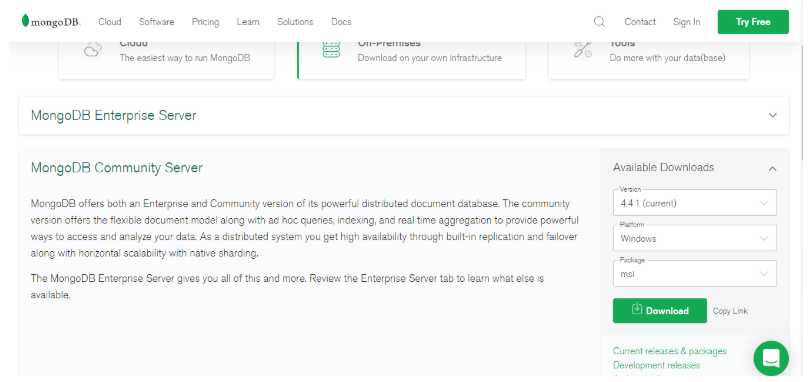Screen dimensions: 811x382
Task: Open the chat bubble widget
Action: 771,358
